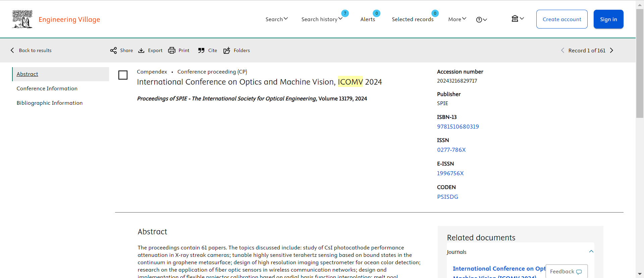Click the Share icon in toolbar

coord(113,50)
